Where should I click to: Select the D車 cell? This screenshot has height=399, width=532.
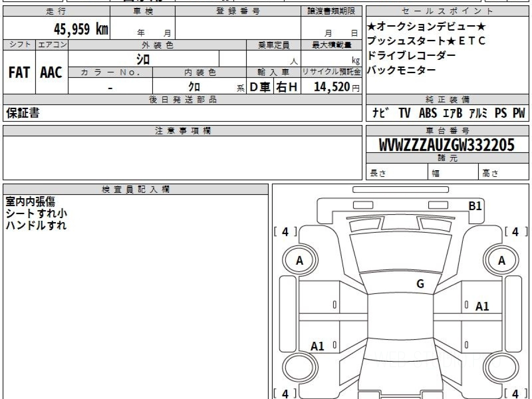(x=260, y=87)
